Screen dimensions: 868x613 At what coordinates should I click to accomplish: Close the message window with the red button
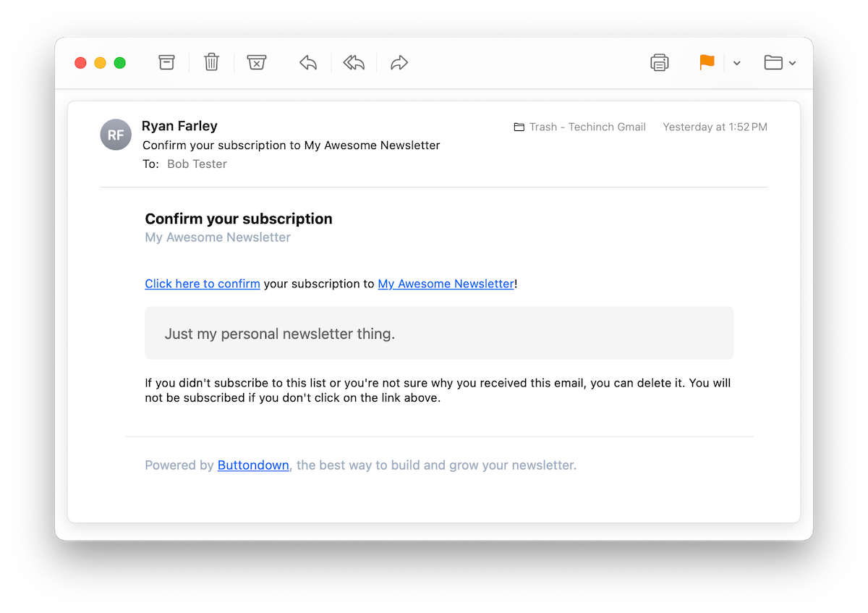80,63
